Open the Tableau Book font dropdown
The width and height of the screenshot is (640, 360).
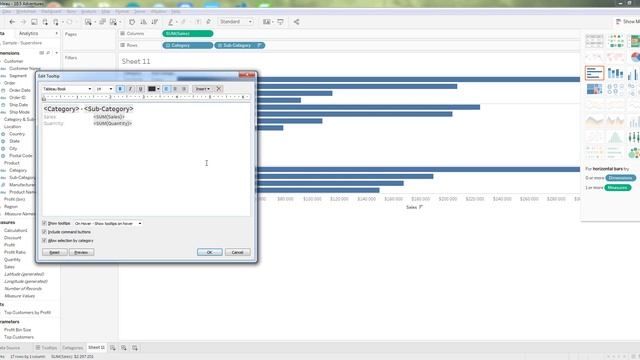pyautogui.click(x=67, y=89)
